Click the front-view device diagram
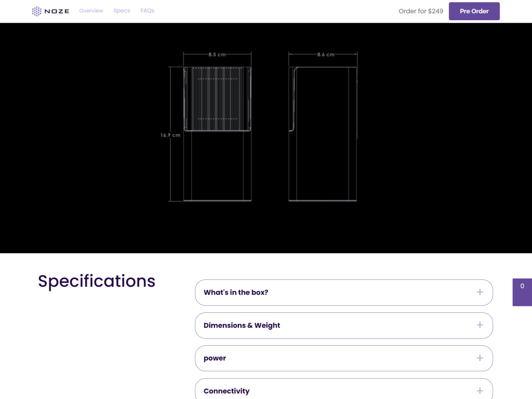532x399 pixels. click(x=218, y=134)
